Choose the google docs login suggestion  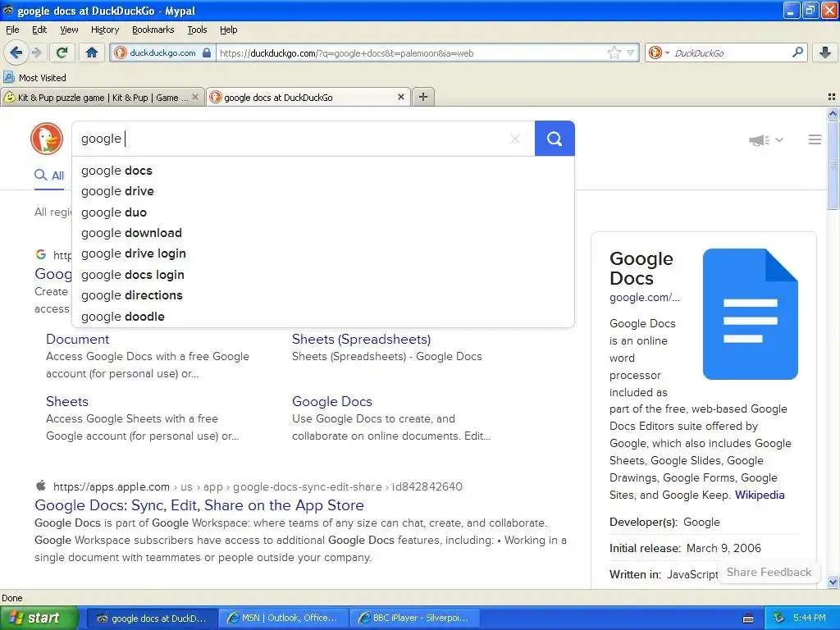tap(323, 275)
